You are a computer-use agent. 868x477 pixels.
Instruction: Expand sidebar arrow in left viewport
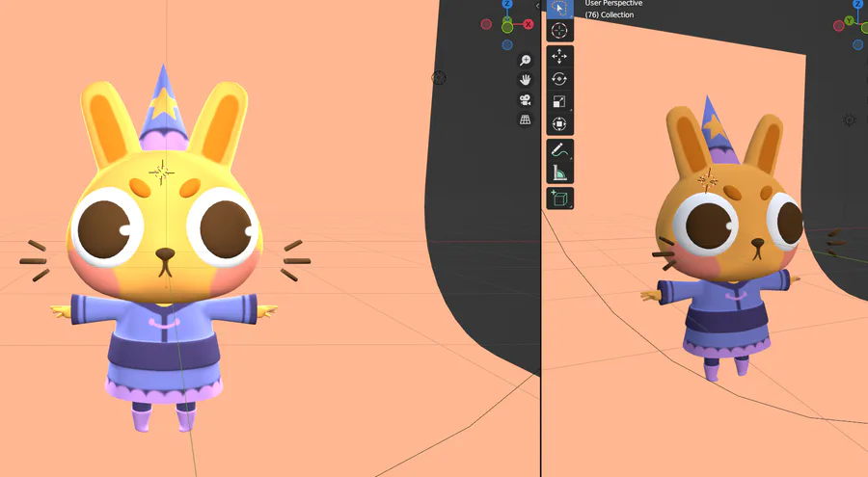[537, 6]
